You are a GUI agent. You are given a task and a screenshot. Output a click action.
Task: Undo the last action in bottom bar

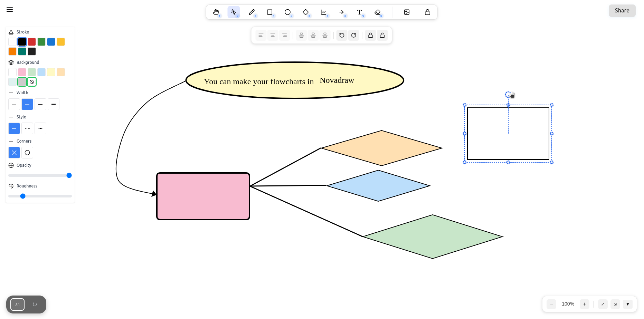[18, 304]
